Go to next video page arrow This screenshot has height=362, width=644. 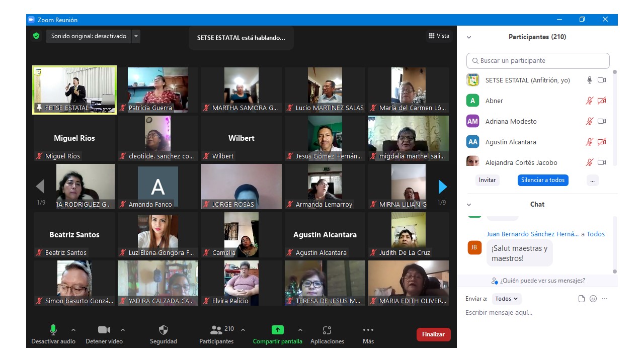click(x=443, y=187)
